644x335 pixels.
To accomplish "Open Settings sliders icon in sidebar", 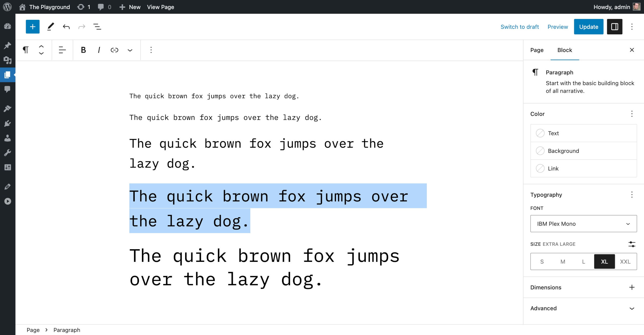I will coord(8,167).
